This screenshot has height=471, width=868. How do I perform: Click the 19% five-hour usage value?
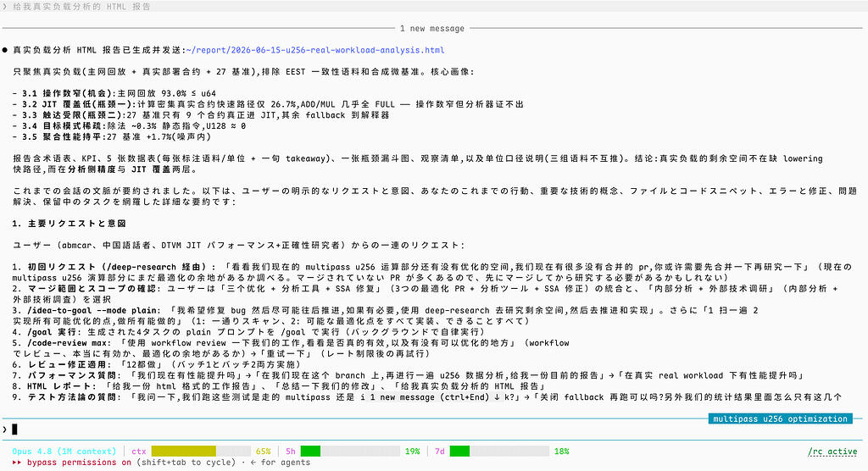tap(413, 451)
